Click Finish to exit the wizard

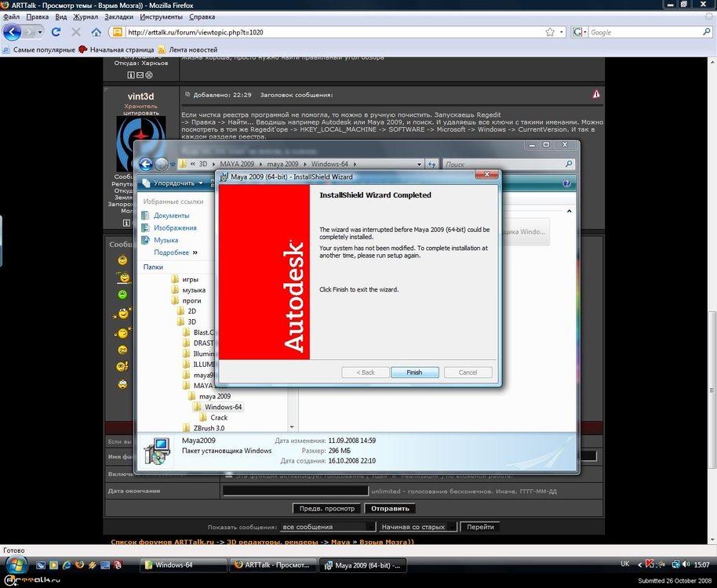point(414,372)
